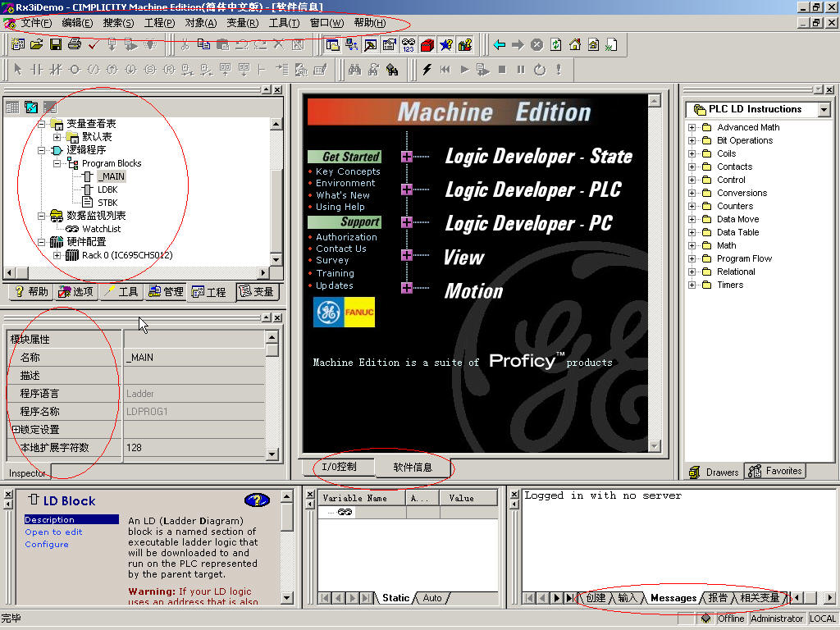The width and height of the screenshot is (840, 630).
Task: Switch to the 报告 feedback tab
Action: 717,598
